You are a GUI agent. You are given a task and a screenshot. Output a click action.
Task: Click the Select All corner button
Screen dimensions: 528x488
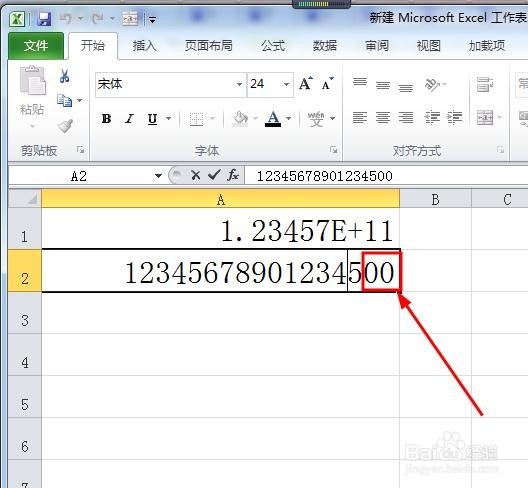click(x=25, y=199)
